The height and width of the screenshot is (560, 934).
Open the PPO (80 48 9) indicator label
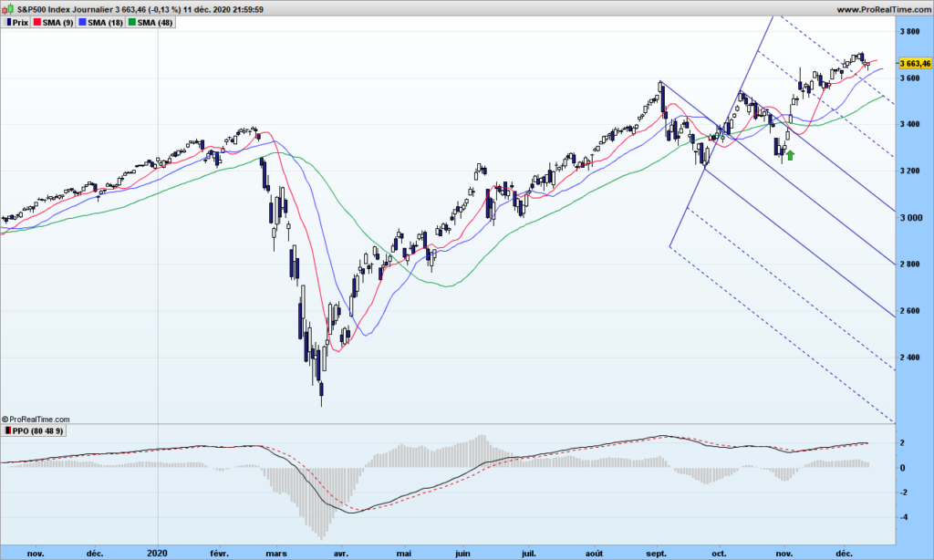[x=34, y=430]
